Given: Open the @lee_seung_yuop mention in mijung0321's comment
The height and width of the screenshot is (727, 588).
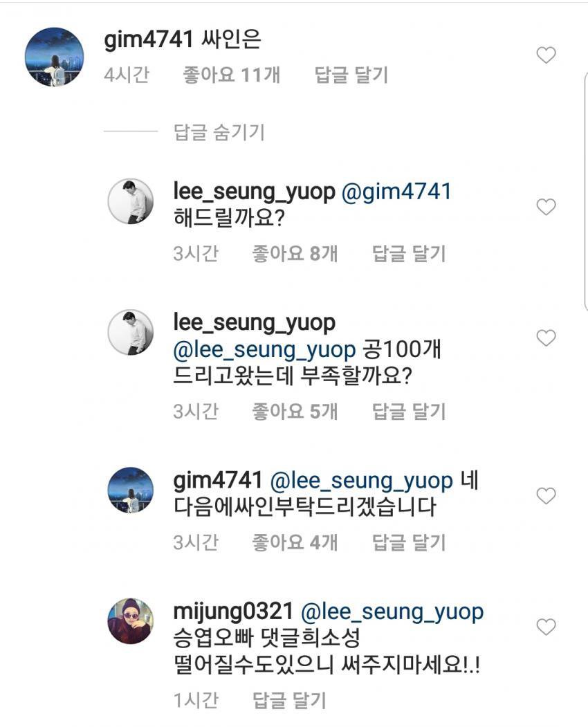Looking at the screenshot, I should (x=392, y=612).
